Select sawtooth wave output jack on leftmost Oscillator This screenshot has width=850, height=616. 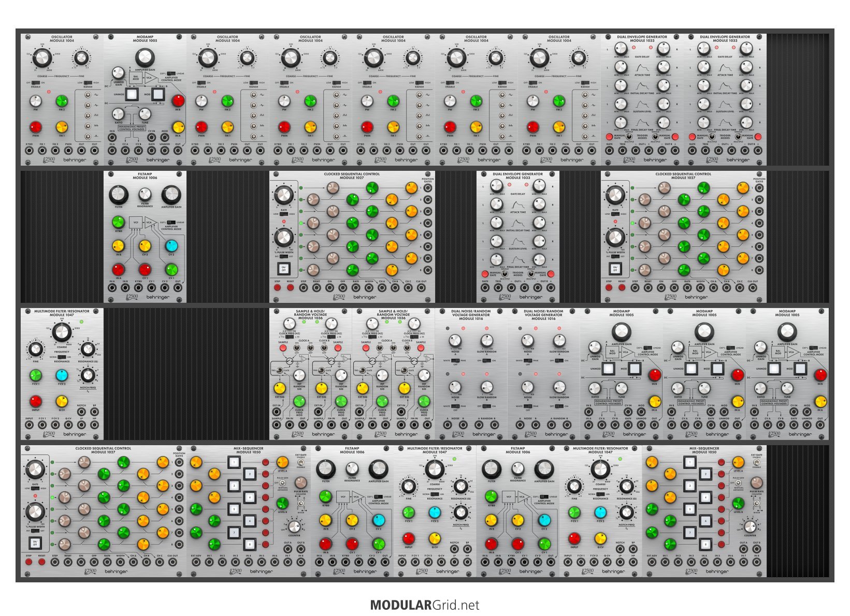[88, 126]
